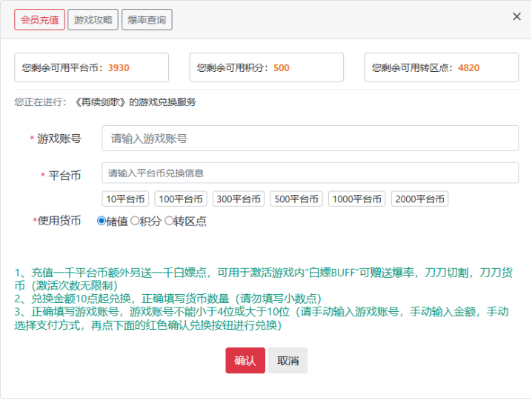
Task: Close the dialog with the X icon
Action: point(516,17)
